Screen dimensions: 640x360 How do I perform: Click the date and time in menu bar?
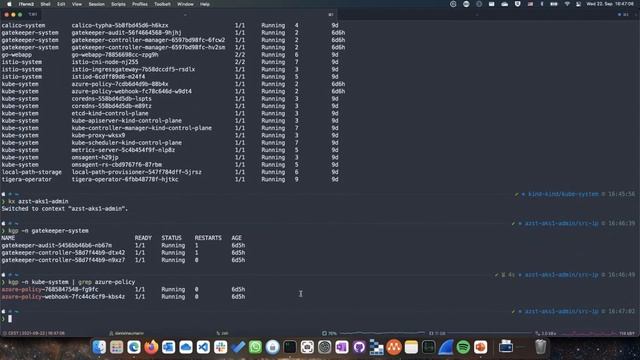pyautogui.click(x=610, y=4)
